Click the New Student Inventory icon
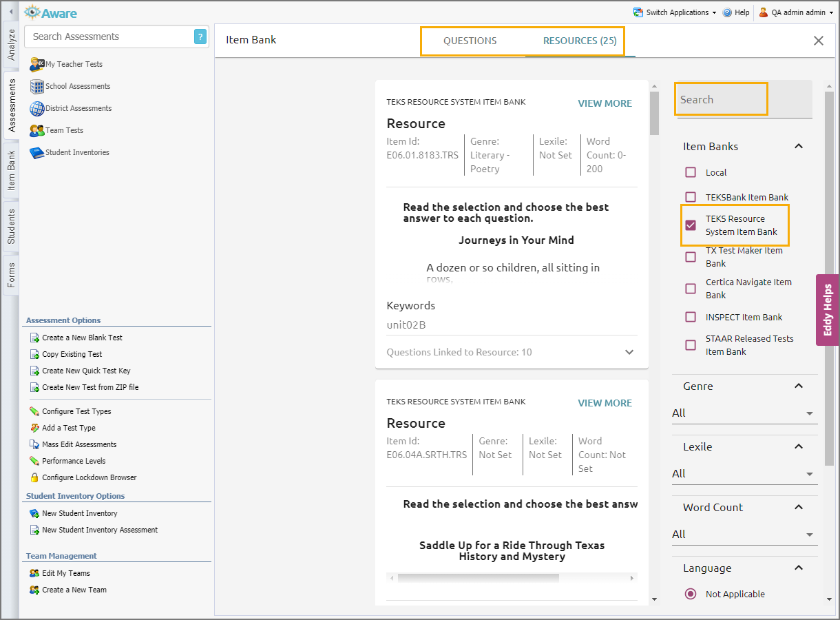Screen dimensions: 840x620 click(34, 513)
